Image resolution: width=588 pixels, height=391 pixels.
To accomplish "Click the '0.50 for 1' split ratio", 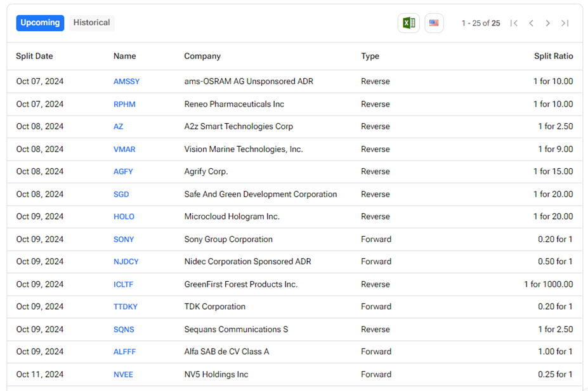I will (556, 262).
